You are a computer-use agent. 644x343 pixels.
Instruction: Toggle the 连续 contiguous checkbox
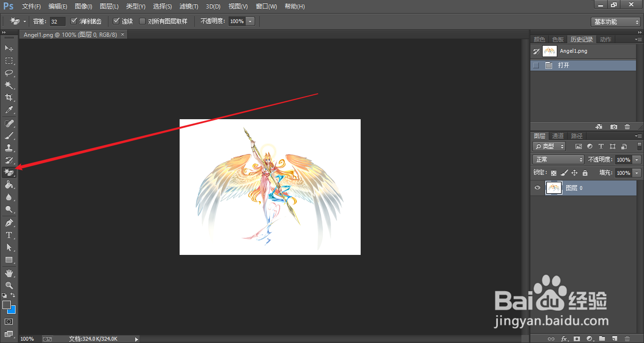tap(116, 21)
